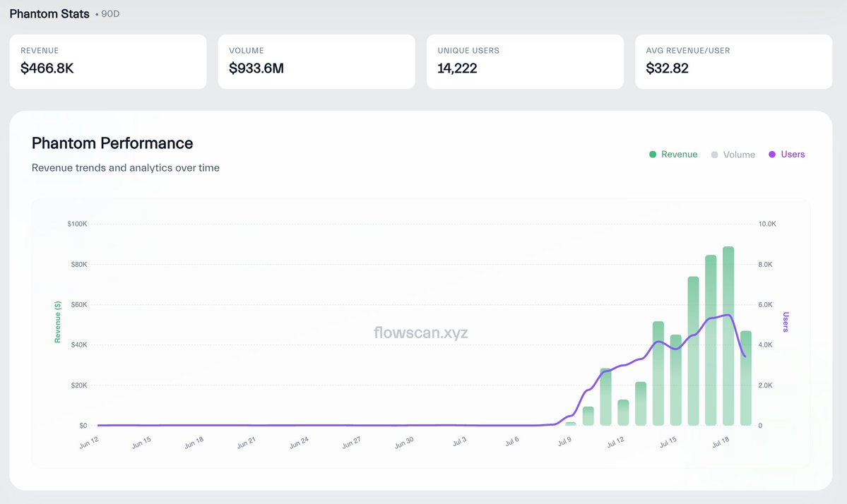
Task: Click the Jul 15 date label
Action: (x=668, y=443)
